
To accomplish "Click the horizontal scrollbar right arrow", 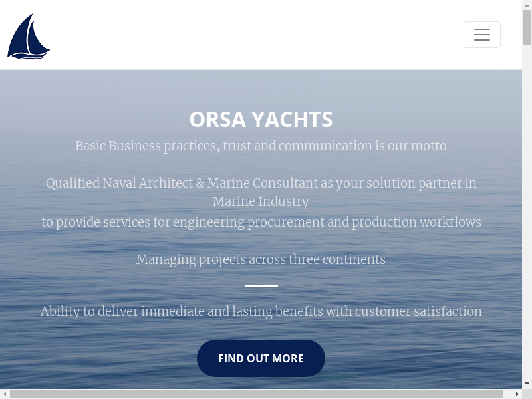I will [x=517, y=394].
